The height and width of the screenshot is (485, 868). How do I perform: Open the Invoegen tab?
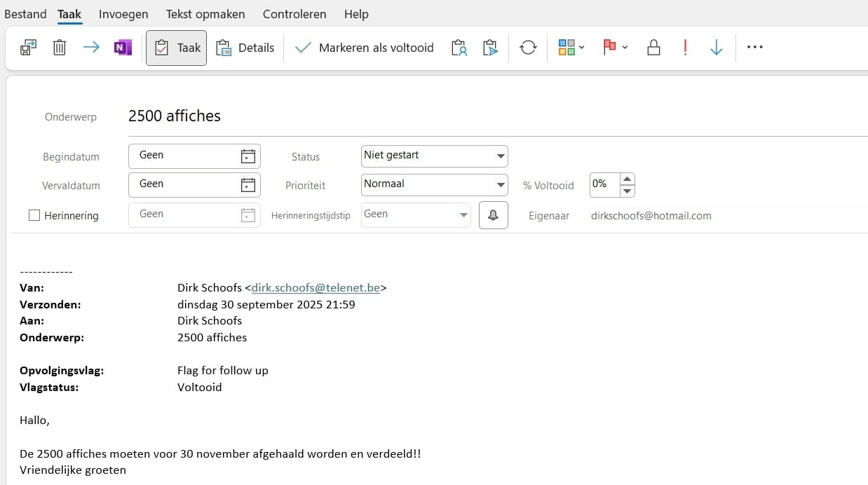pos(123,14)
